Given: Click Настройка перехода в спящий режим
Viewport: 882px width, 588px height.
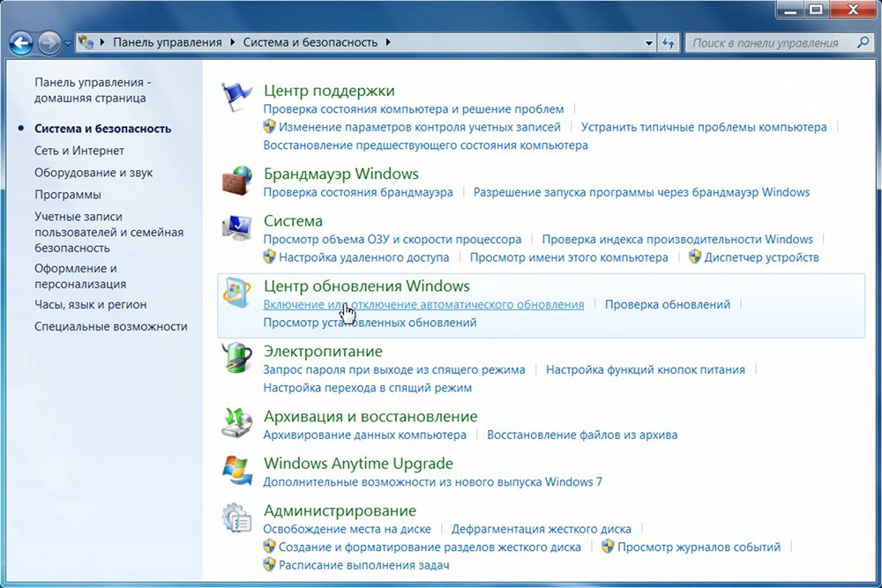Looking at the screenshot, I should click(368, 388).
